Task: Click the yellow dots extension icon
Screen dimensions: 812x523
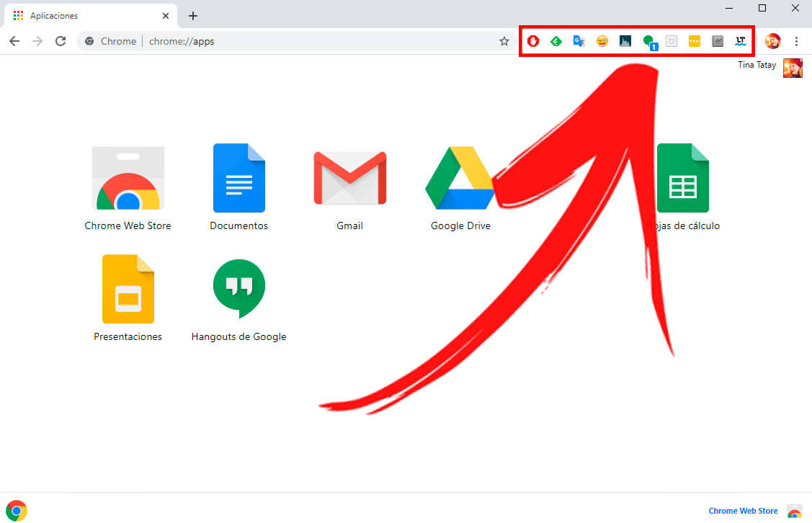Action: tap(695, 41)
